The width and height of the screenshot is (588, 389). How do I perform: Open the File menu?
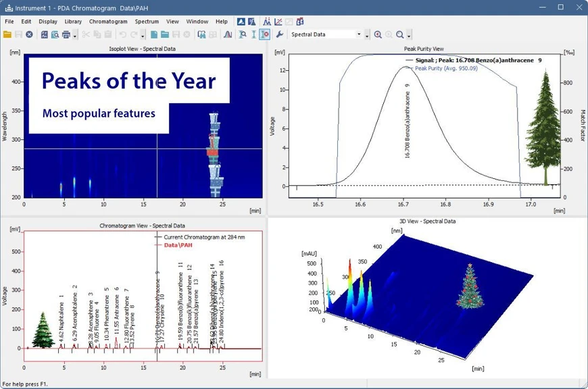coord(9,22)
